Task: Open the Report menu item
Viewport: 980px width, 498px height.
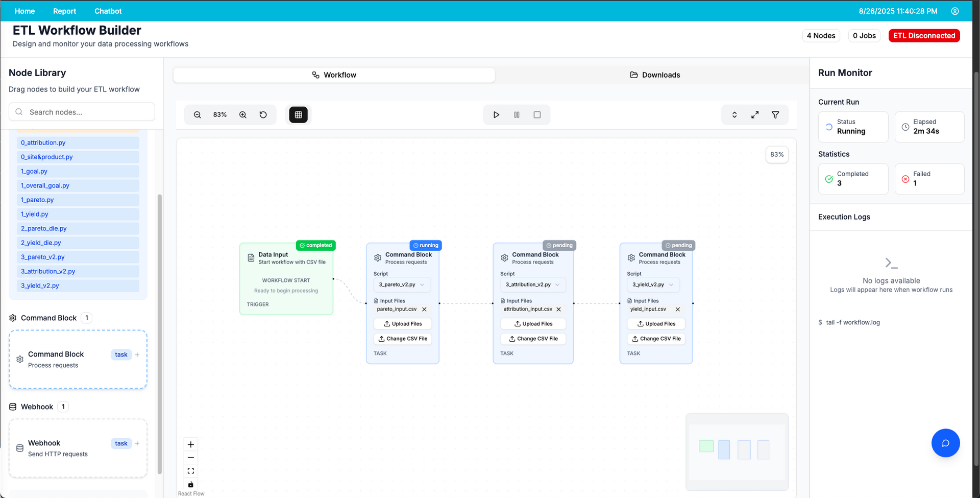Action: click(x=64, y=11)
